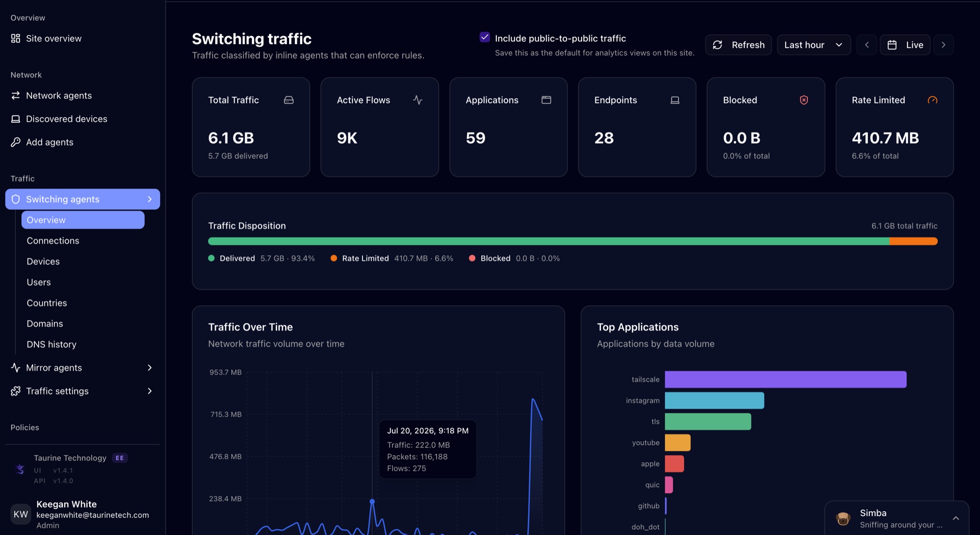The image size is (980, 535).
Task: Click orange Rate Limited segment of bar
Action: point(914,241)
